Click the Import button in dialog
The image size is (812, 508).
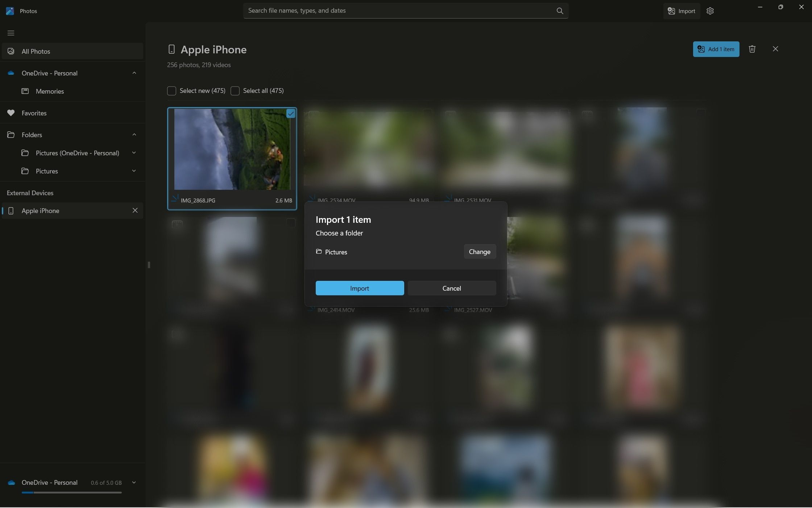(x=359, y=288)
